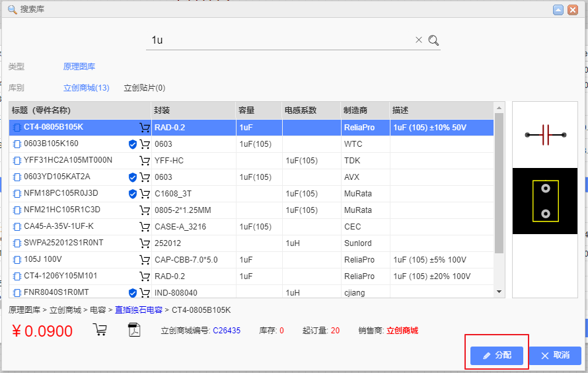588x373 pixels.
Task: Select the 105J 100V row title
Action: click(x=43, y=259)
